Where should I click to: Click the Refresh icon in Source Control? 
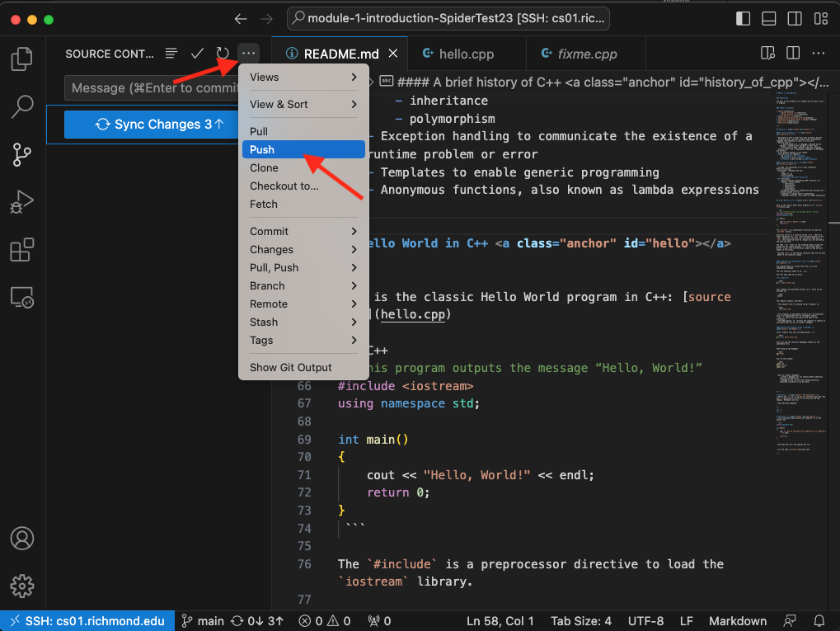click(223, 53)
